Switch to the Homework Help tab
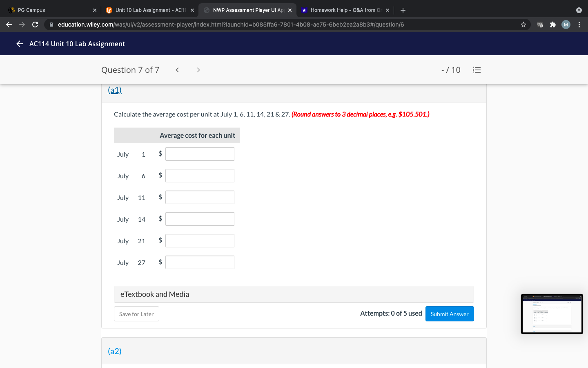The height and width of the screenshot is (368, 588). [345, 10]
